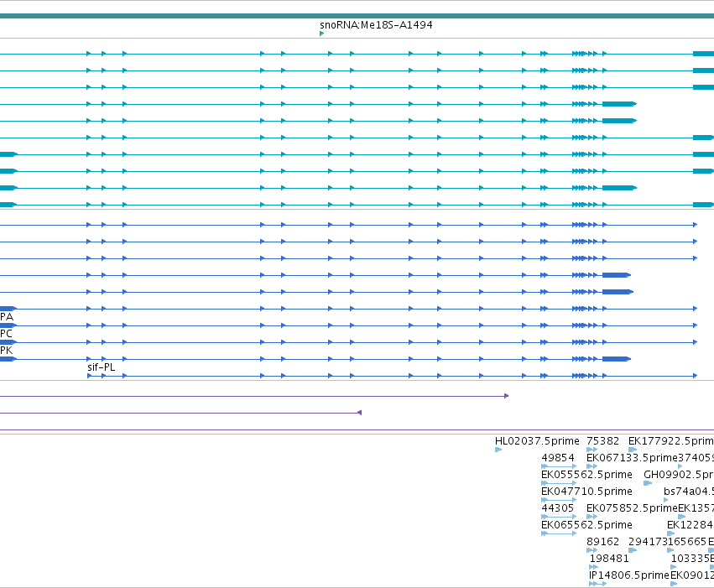
Task: Click the GH09902.5prime EST label
Action: tap(679, 475)
